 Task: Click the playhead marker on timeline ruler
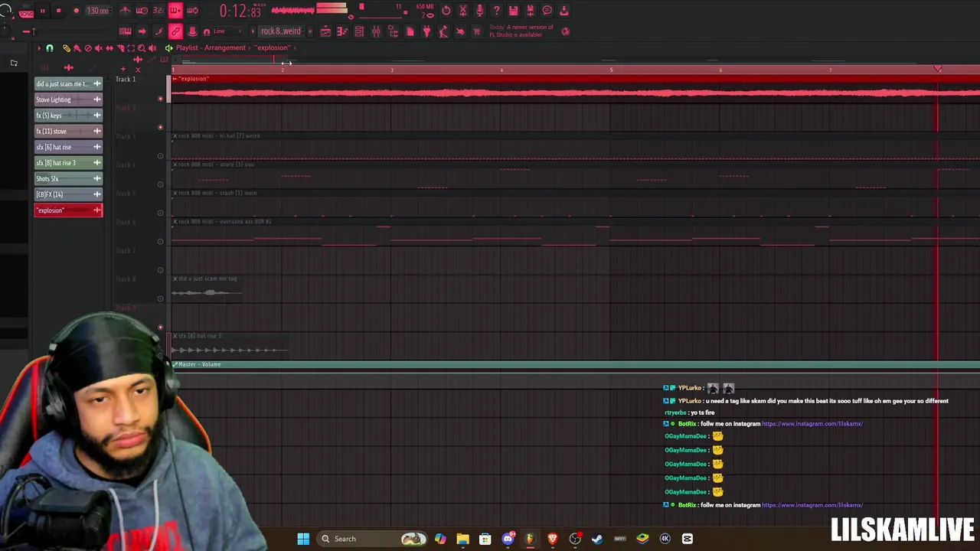tap(938, 70)
